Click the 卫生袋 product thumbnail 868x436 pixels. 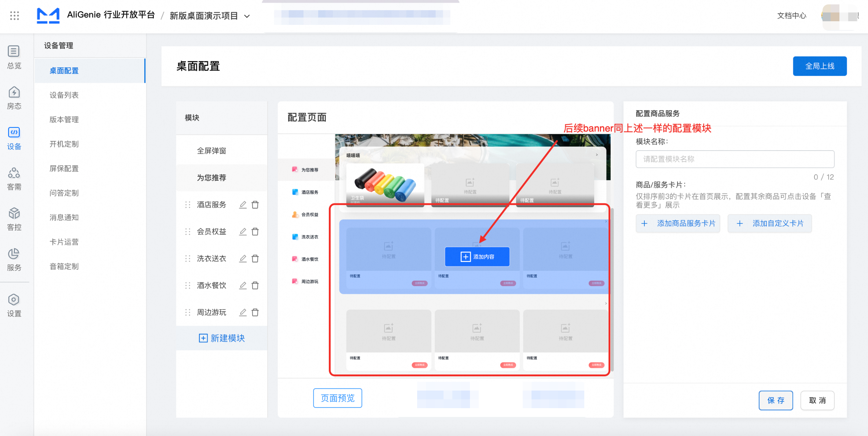(385, 185)
